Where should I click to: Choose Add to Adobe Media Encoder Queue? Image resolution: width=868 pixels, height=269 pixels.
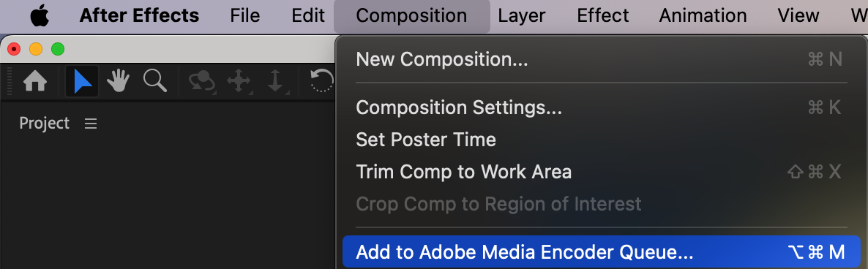(601, 252)
